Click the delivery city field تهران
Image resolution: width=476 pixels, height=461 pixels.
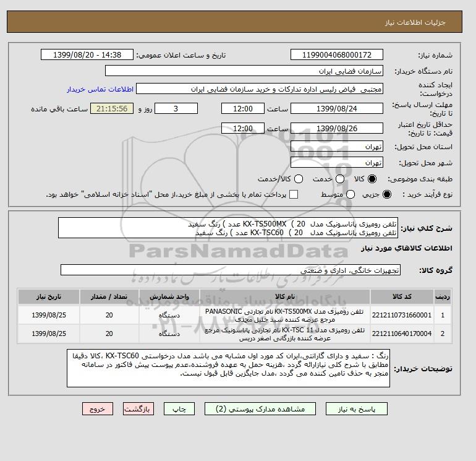337,163
